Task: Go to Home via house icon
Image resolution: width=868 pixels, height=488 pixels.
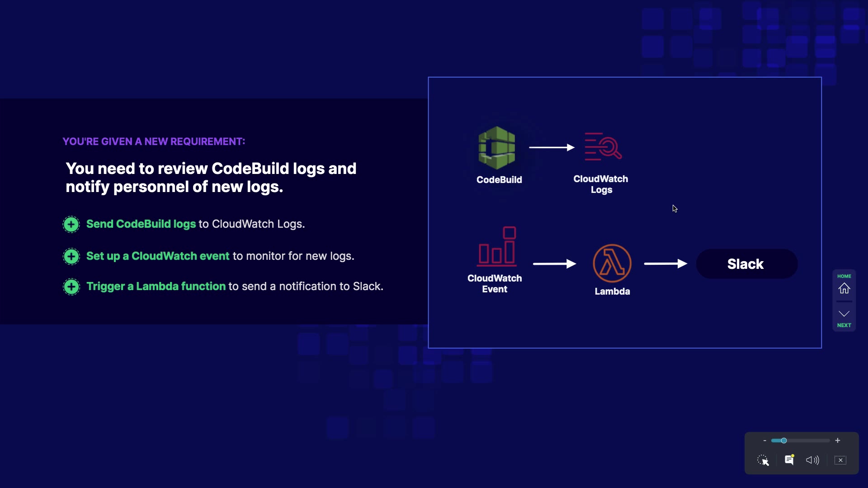Action: pyautogui.click(x=844, y=288)
